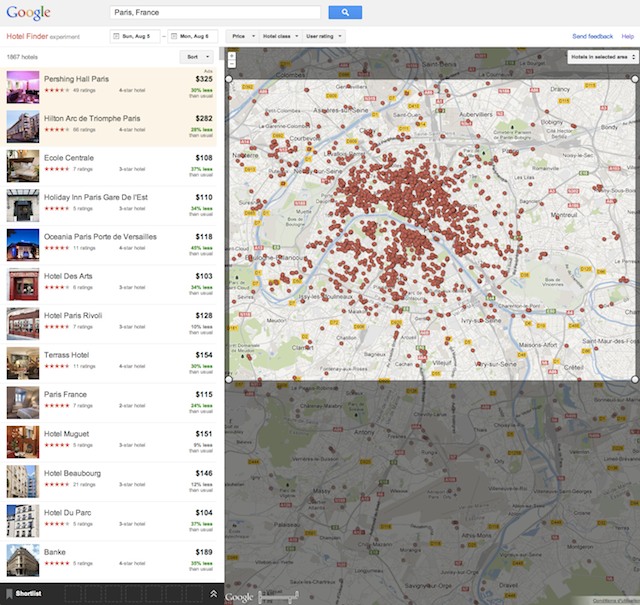The width and height of the screenshot is (640, 605).
Task: Open the Price filter dropdown
Action: point(243,36)
